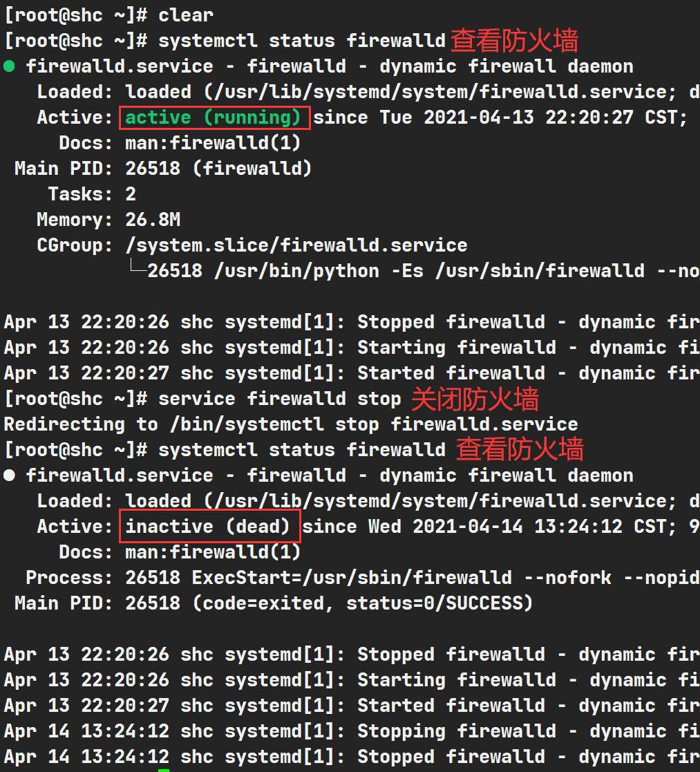Click the green cursor at terminal bottom

point(164,770)
